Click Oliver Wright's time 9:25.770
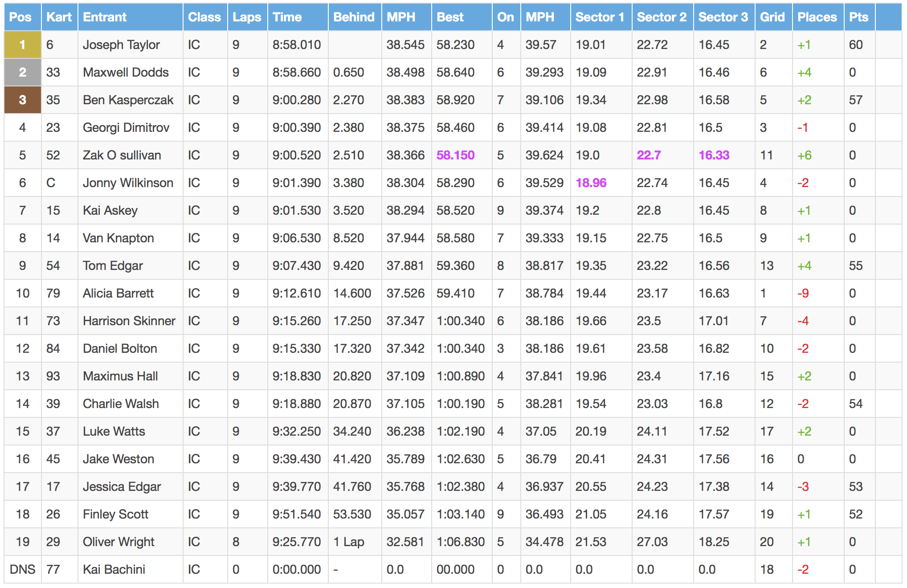 (297, 542)
